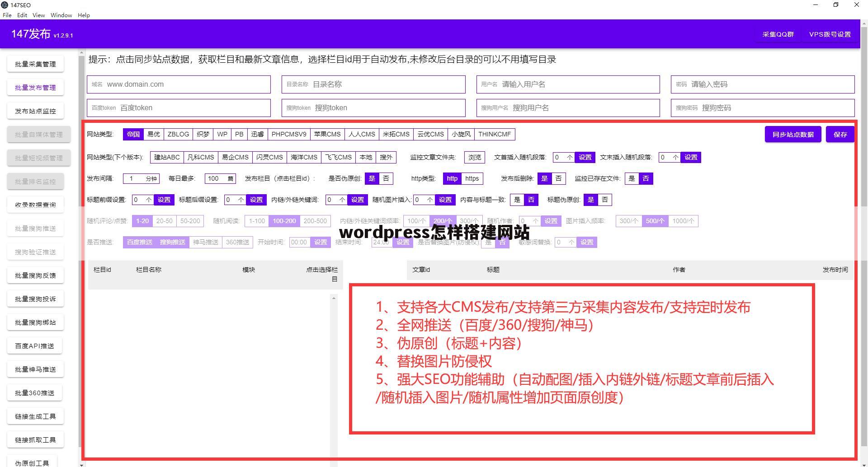The image size is (868, 467).
Task: Focus the 发布间隔 minutes field
Action: [x=141, y=178]
